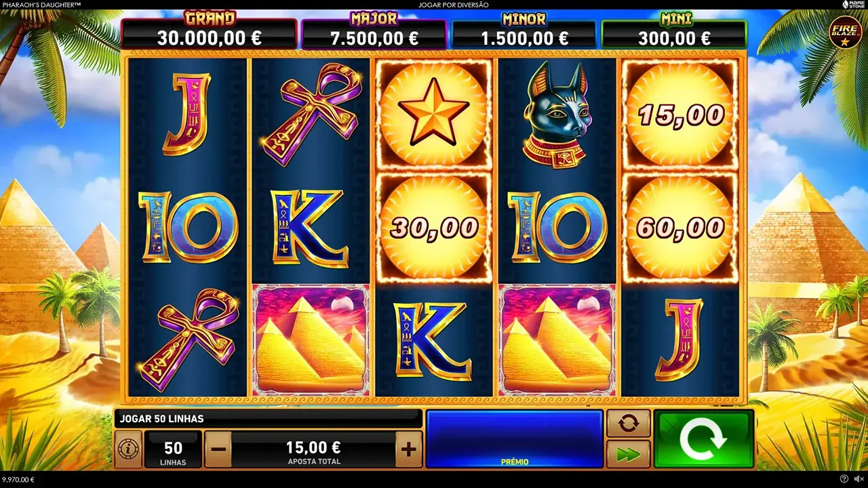Viewport: 868px width, 488px height.
Task: Click the Fire Blaze star badge
Action: 845,32
